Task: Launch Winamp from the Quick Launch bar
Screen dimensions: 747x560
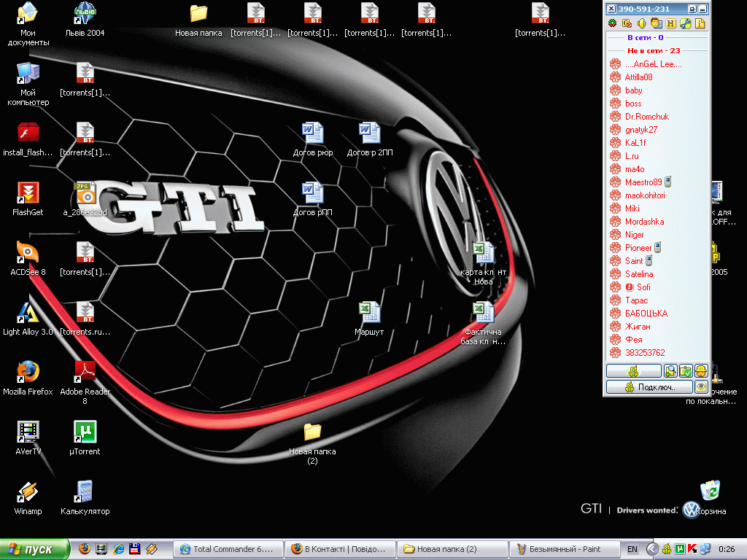Action: [152, 549]
